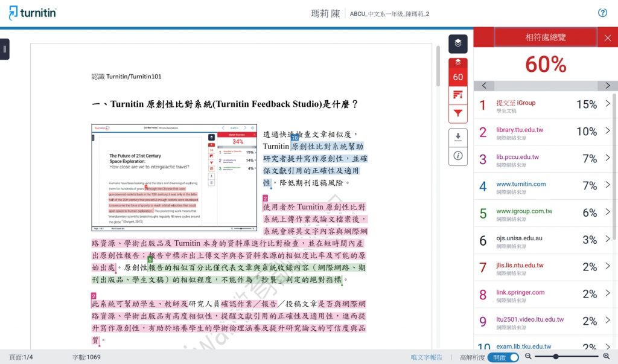Expand the jlis.lis.ntu.edu.tw source details

607,266
